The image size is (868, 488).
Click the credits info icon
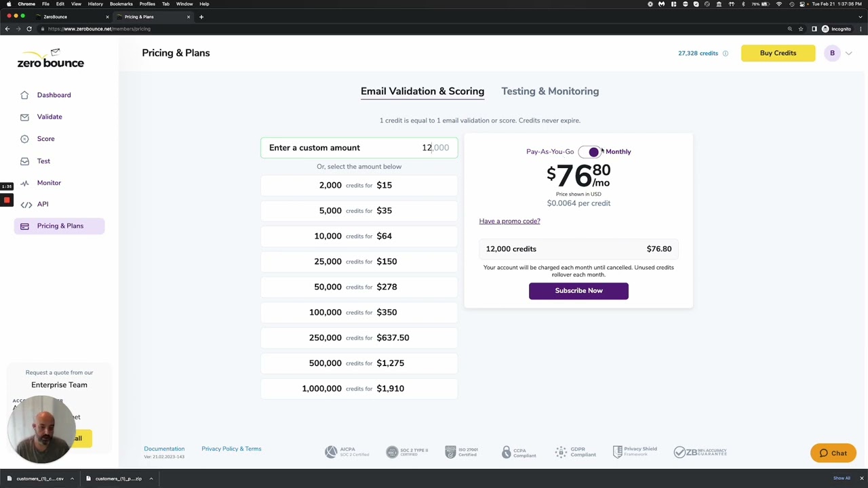(x=725, y=53)
